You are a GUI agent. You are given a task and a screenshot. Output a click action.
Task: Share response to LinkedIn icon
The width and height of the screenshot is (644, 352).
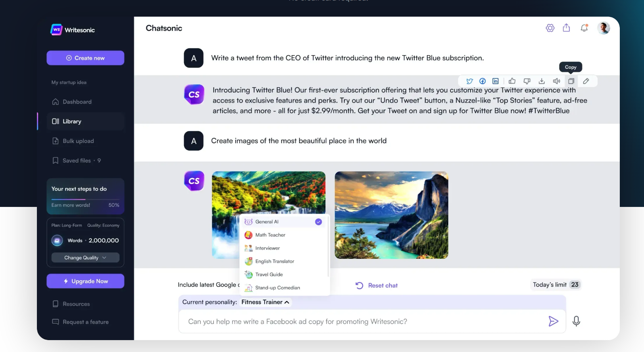496,81
